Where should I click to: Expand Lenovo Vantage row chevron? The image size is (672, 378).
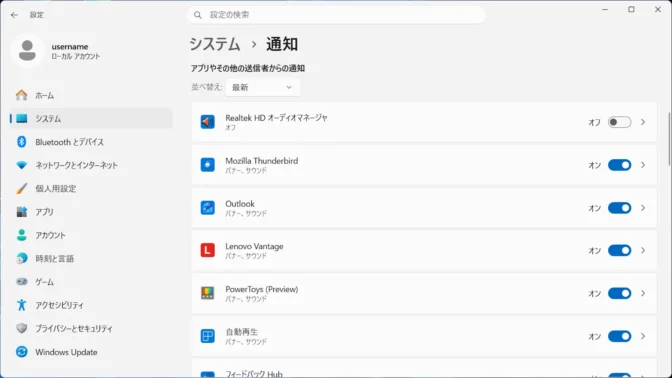pos(643,250)
